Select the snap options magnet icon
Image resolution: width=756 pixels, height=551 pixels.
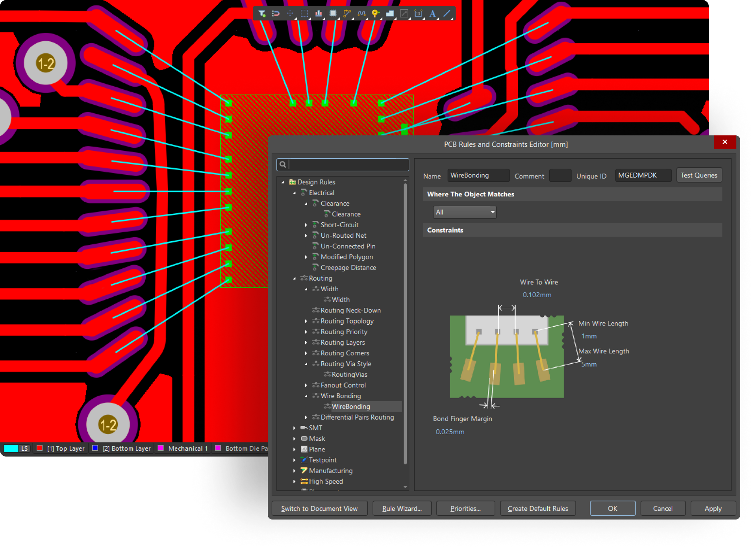276,13
